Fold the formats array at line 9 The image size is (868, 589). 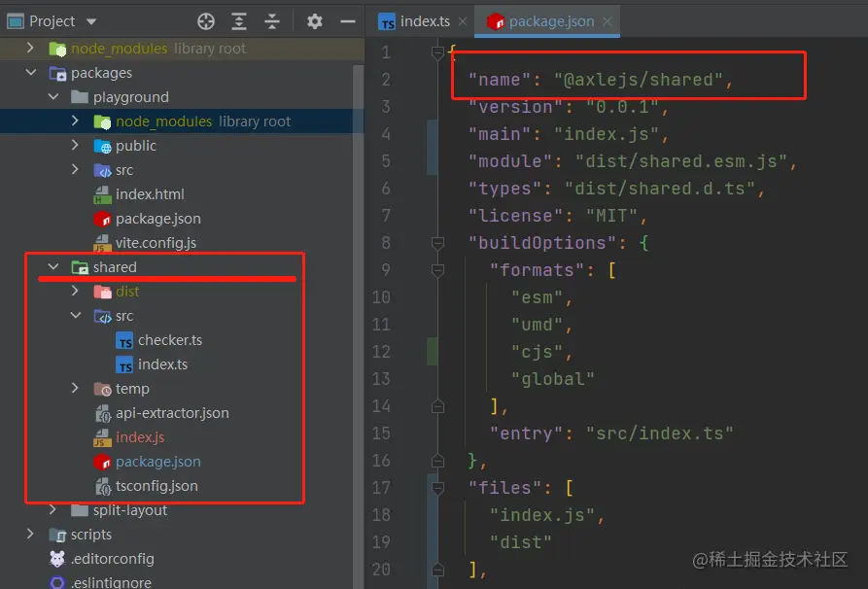pyautogui.click(x=437, y=270)
